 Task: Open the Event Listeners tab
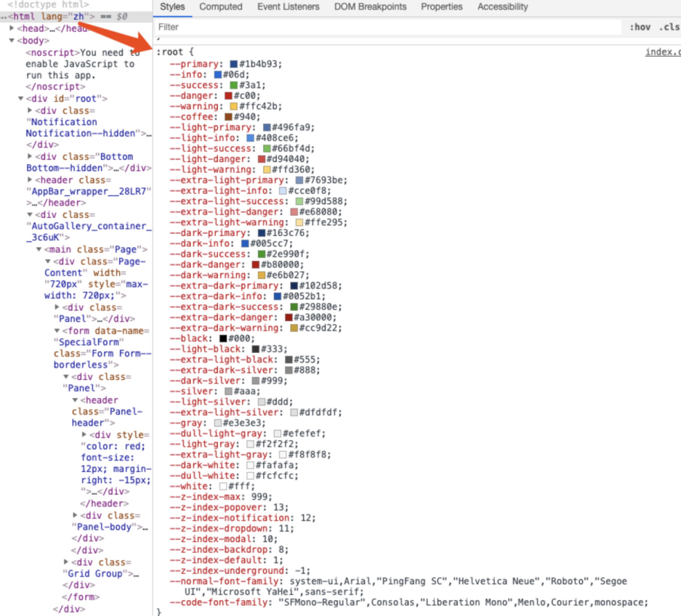pyautogui.click(x=288, y=7)
